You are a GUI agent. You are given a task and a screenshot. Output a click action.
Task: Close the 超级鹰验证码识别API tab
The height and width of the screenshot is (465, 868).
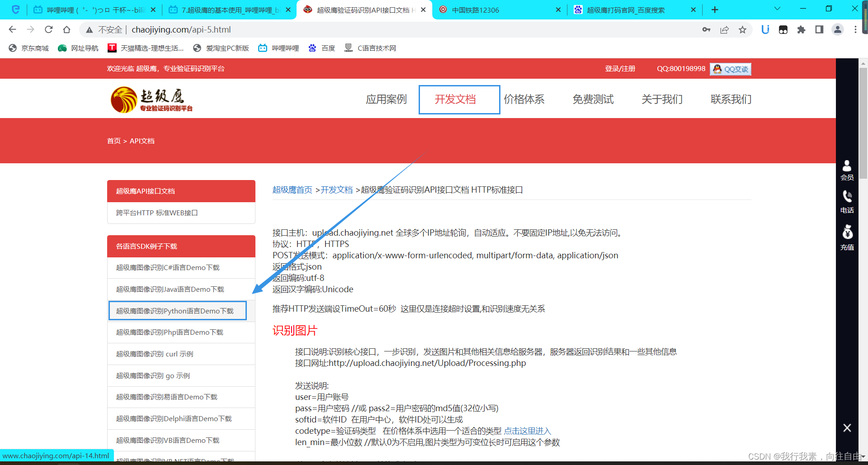(x=423, y=9)
